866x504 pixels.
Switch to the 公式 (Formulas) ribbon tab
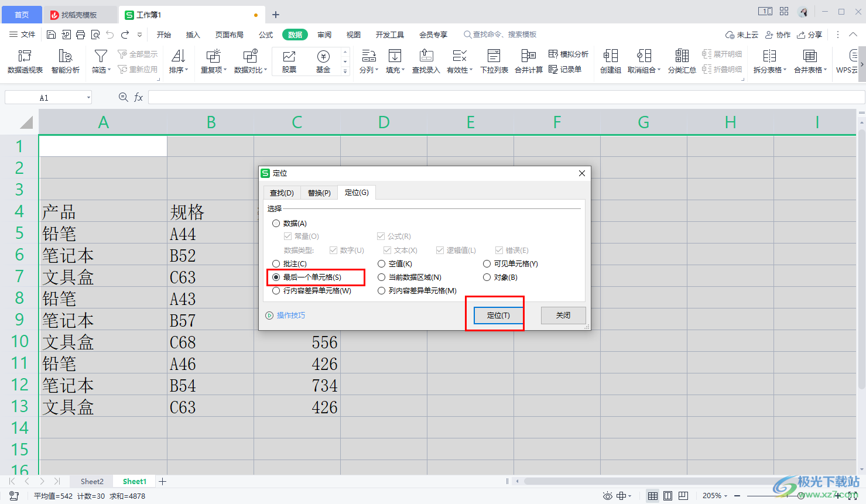tap(266, 35)
